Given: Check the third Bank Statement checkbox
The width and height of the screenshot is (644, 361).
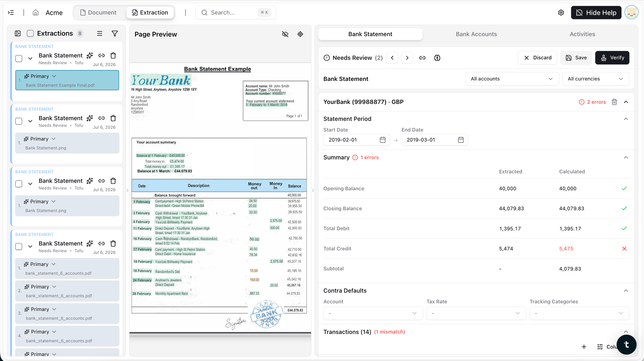Looking at the screenshot, I should point(19,184).
